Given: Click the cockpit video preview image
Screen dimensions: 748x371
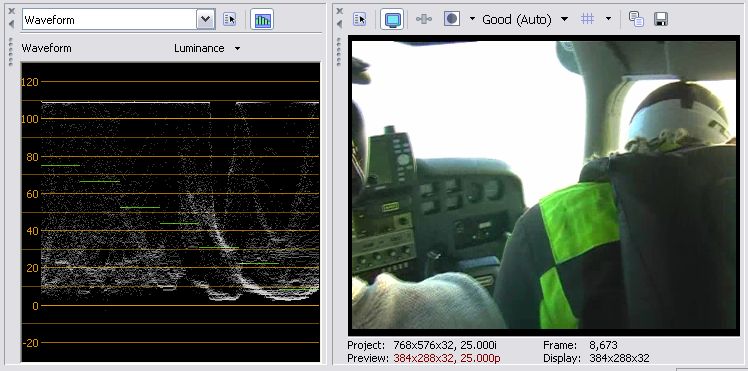Looking at the screenshot, I should (x=544, y=185).
